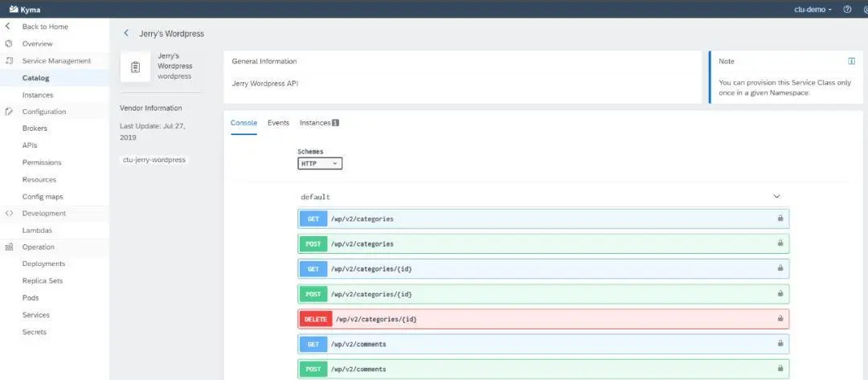Click the Last Update Jul 27, 2019 text
Image resolution: width=868 pixels, height=380 pixels.
[x=153, y=132]
